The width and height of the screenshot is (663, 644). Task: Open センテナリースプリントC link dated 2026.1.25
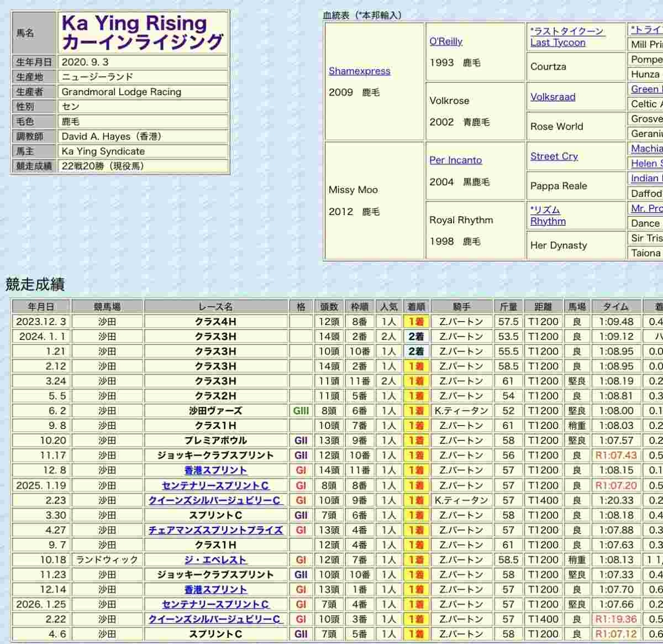click(215, 605)
